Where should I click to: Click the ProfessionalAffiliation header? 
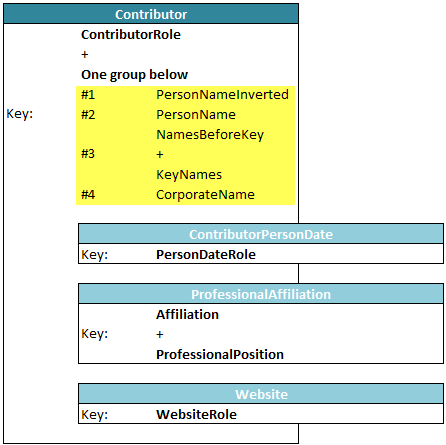[x=261, y=294]
